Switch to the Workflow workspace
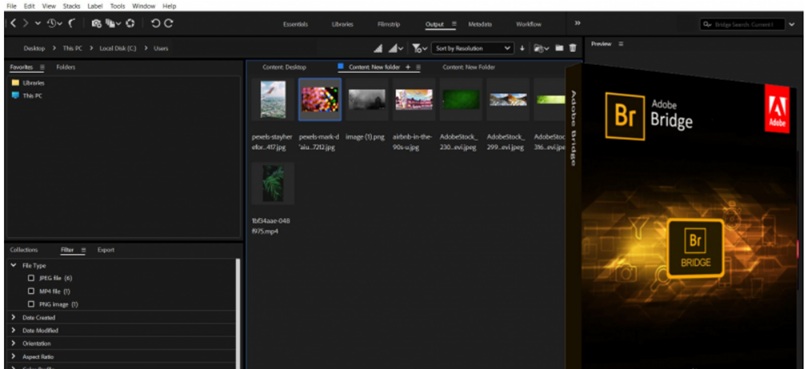This screenshot has width=806, height=369. point(528,24)
